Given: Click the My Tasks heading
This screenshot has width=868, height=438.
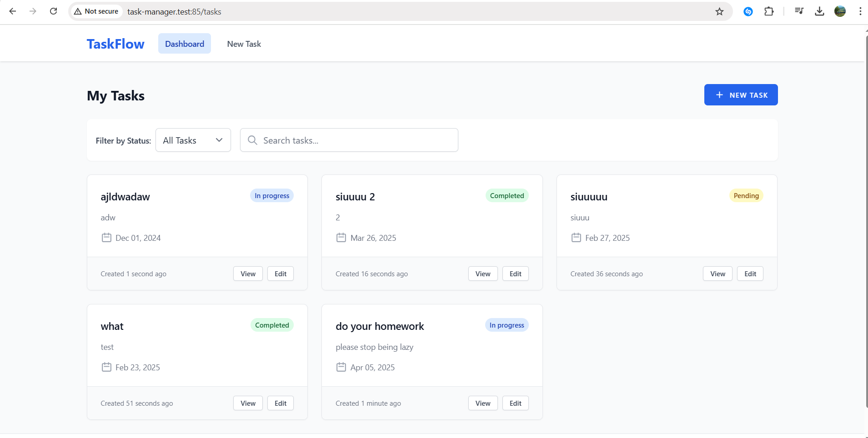Looking at the screenshot, I should pos(115,96).
